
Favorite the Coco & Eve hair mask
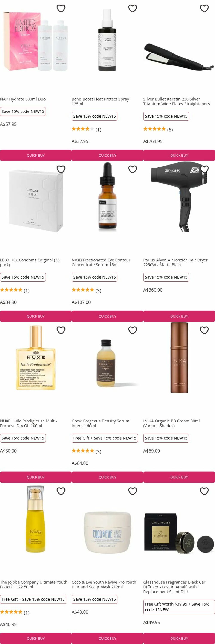coord(133,492)
